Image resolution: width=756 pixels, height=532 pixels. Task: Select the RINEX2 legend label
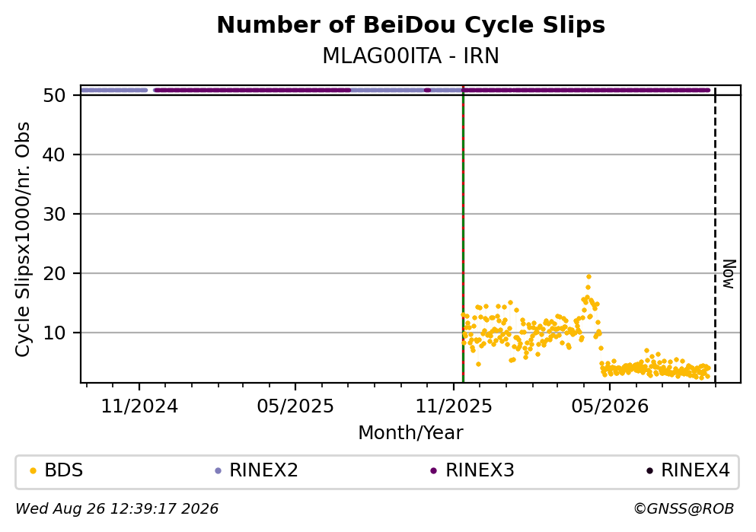pos(263,470)
